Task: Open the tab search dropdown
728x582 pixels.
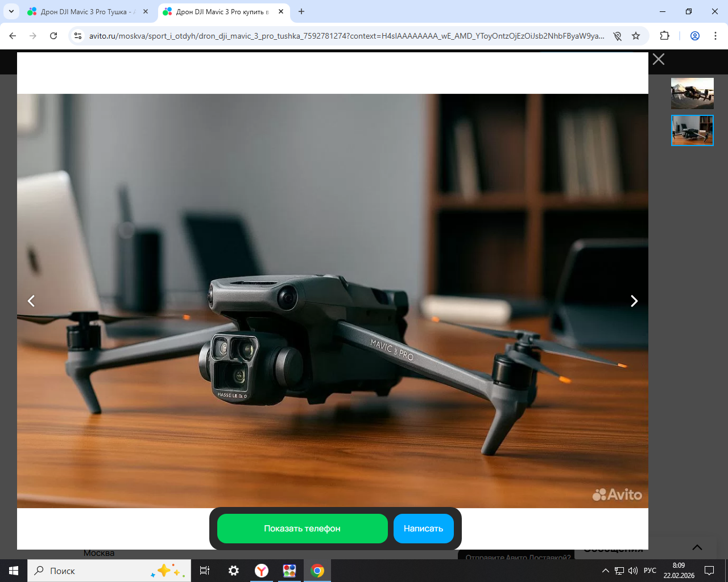Action: click(x=11, y=11)
